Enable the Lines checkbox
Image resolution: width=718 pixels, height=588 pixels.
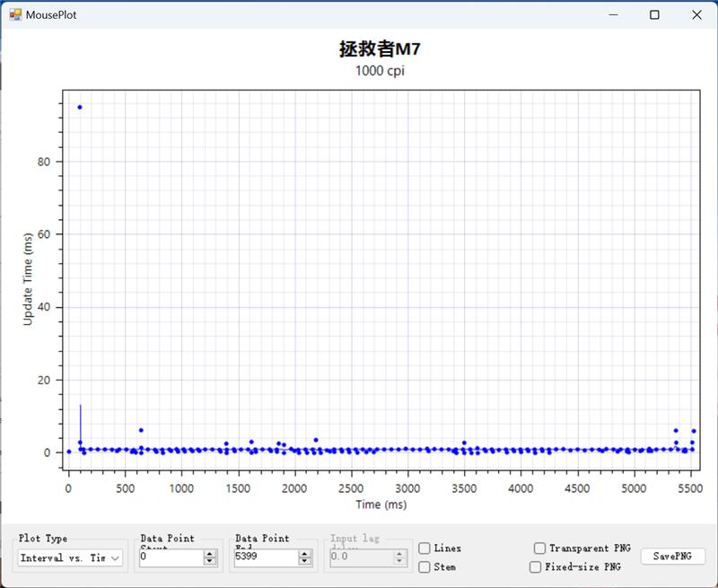click(x=425, y=549)
